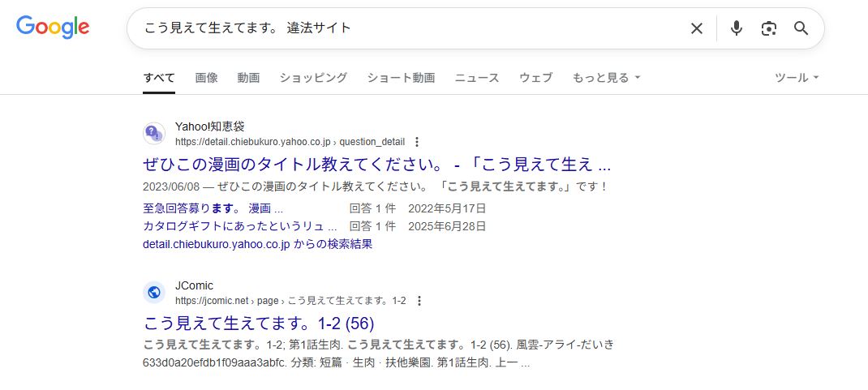This screenshot has height=390, width=868.
Task: Open image search with the camera lens icon
Action: [768, 28]
